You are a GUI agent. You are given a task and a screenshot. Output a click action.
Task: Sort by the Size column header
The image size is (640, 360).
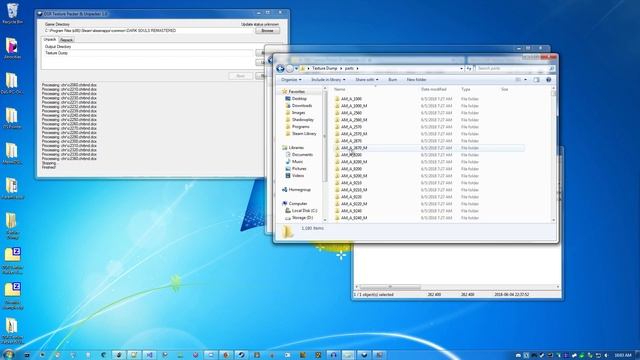tap(504, 89)
